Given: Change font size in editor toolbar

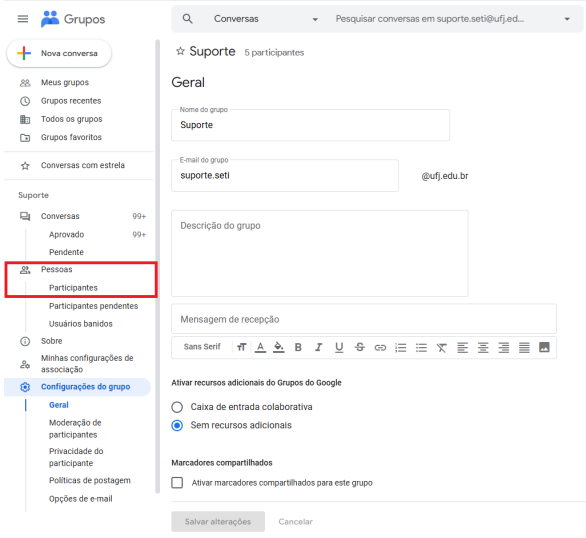Looking at the screenshot, I should [241, 347].
